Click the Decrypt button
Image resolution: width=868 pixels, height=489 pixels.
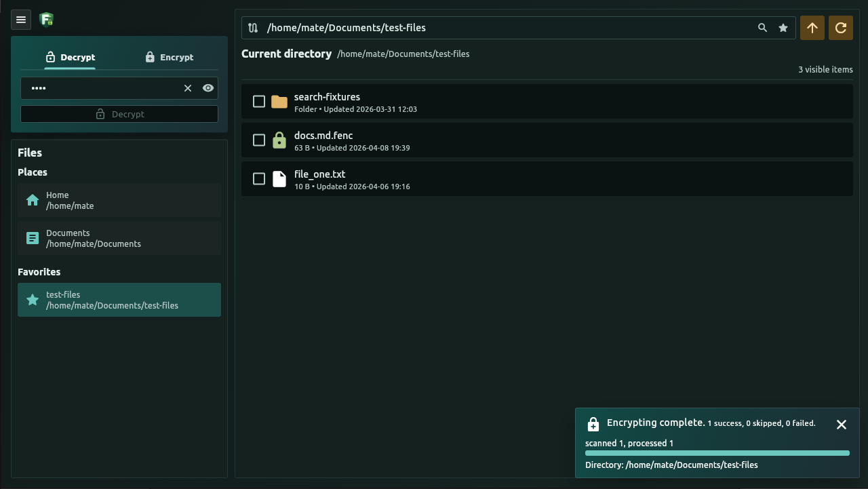tap(119, 114)
